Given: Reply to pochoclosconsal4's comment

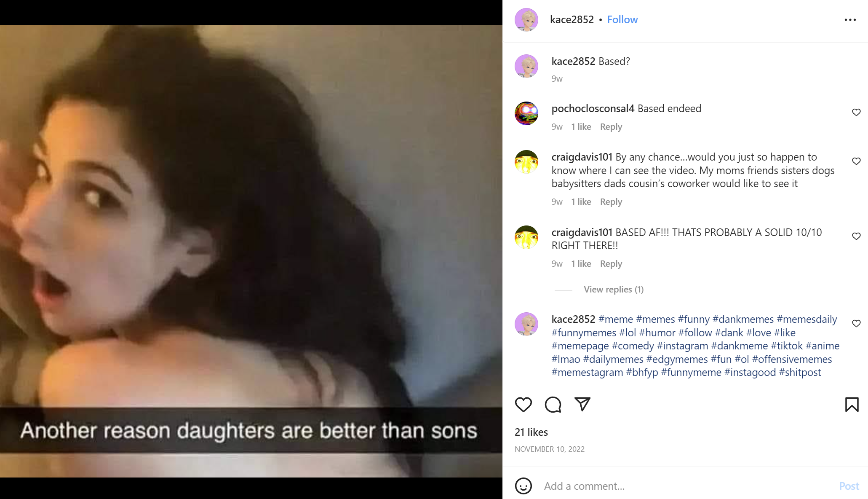Looking at the screenshot, I should tap(611, 127).
